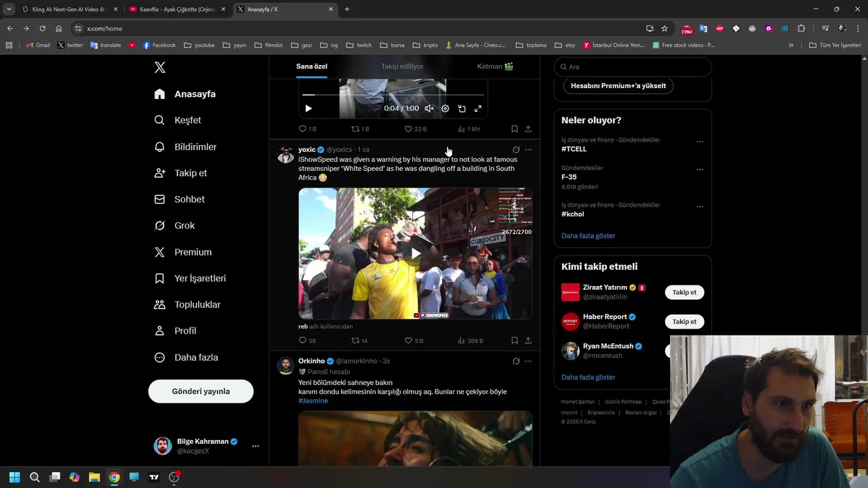The image size is (868, 488).
Task: Switch to Sana özel tab
Action: [311, 66]
